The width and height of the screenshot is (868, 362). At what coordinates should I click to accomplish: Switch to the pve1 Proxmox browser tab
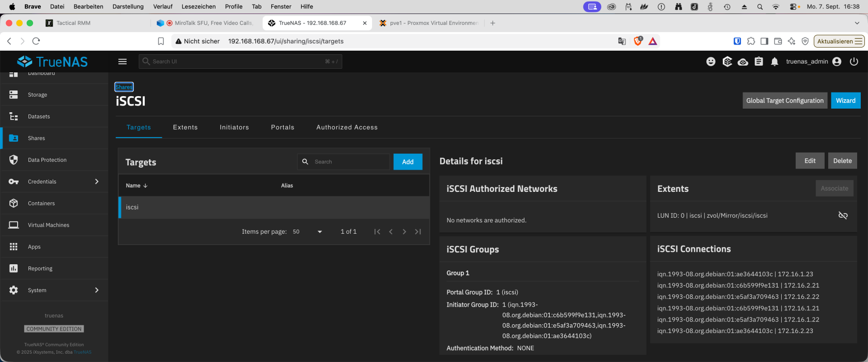tap(429, 23)
